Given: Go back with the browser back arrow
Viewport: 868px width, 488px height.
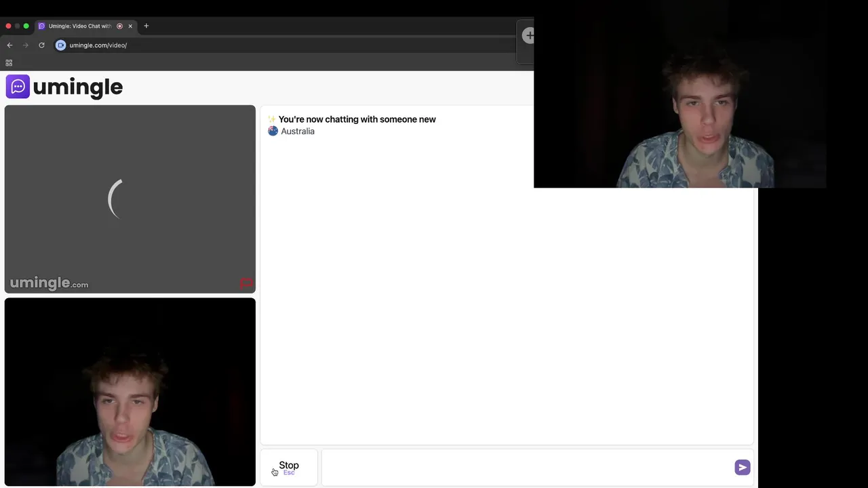Looking at the screenshot, I should pyautogui.click(x=9, y=45).
